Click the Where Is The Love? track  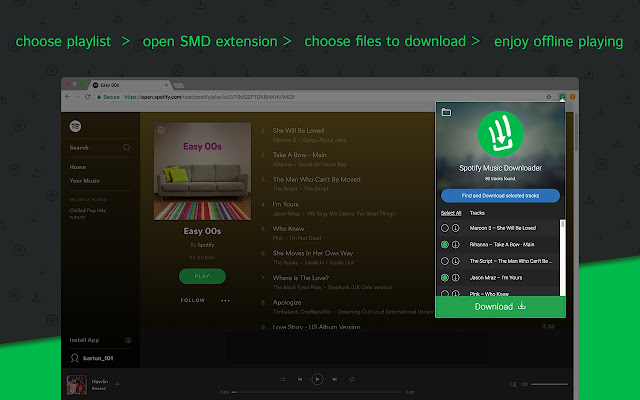click(300, 278)
